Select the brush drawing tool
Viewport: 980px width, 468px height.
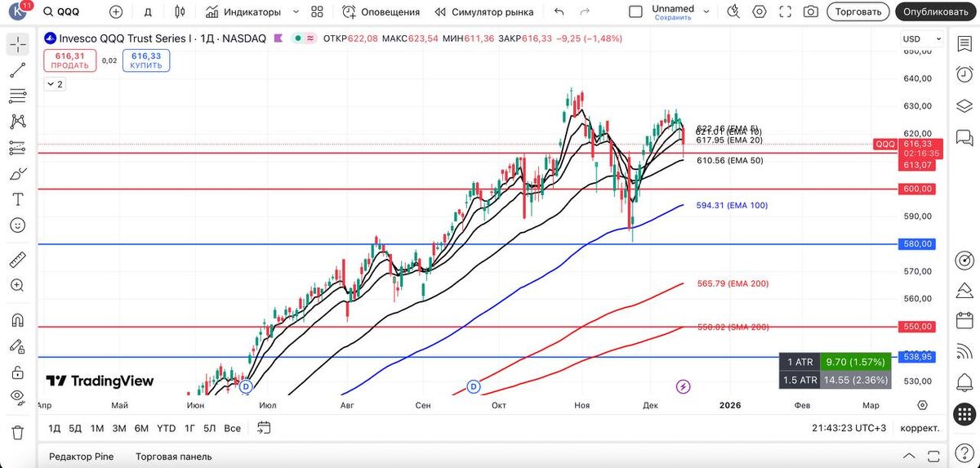pyautogui.click(x=17, y=174)
